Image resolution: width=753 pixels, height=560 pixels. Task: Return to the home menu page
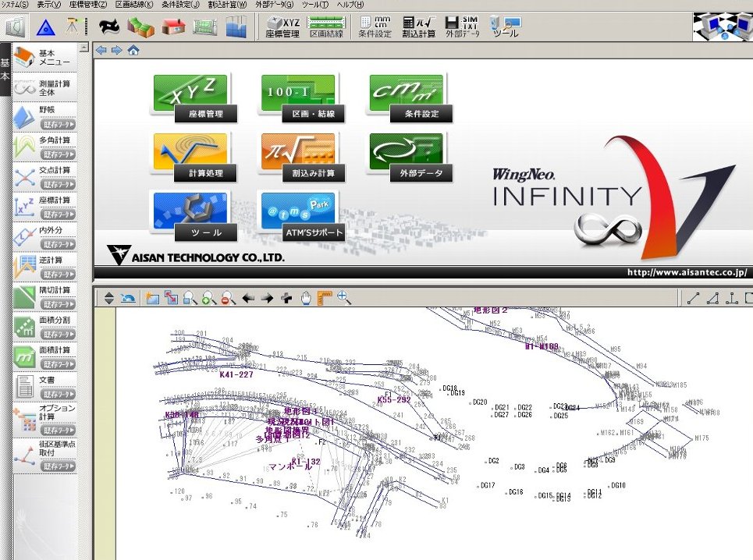coord(133,51)
